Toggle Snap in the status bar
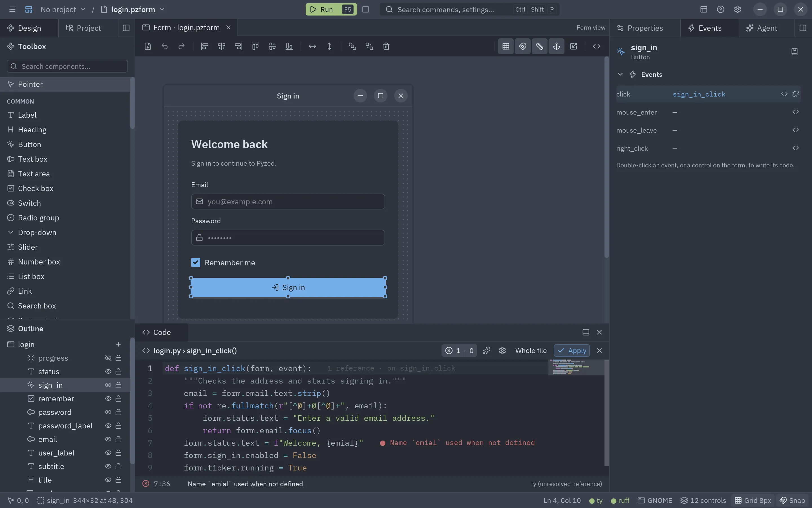Viewport: 812px width, 508px height. point(792,501)
